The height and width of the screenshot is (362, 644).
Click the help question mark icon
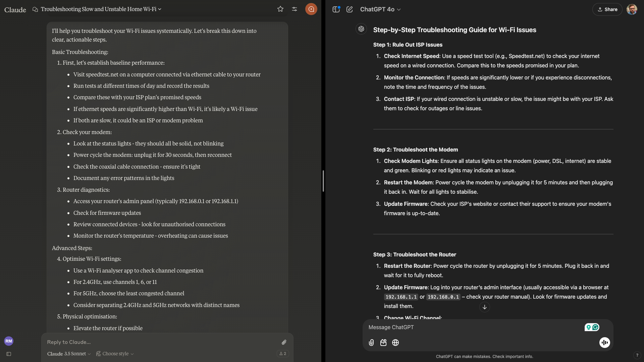click(637, 355)
